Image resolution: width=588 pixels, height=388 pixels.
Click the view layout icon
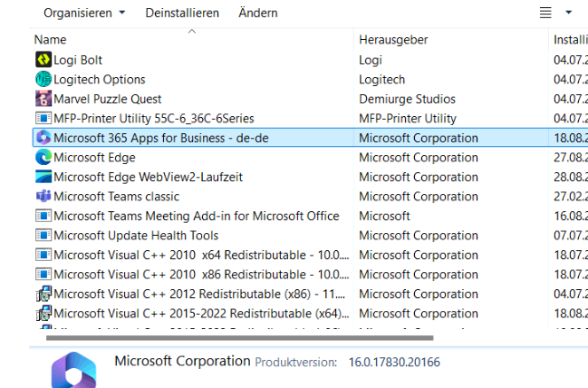(545, 13)
